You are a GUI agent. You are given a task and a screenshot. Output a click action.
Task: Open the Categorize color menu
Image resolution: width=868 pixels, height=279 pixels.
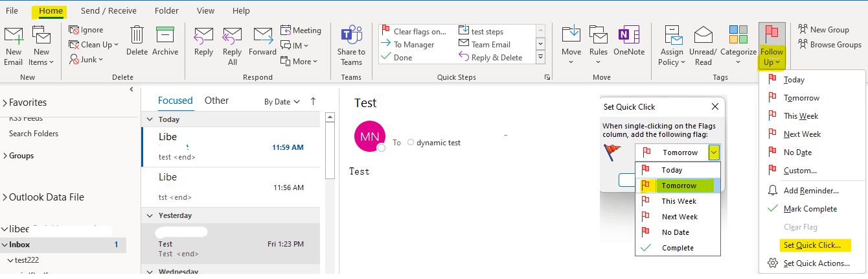pos(738,40)
